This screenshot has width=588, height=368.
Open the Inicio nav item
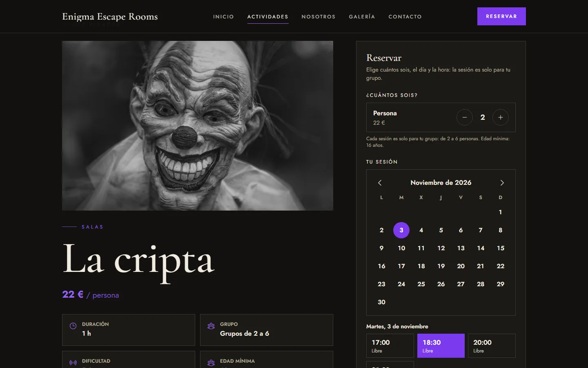[223, 17]
